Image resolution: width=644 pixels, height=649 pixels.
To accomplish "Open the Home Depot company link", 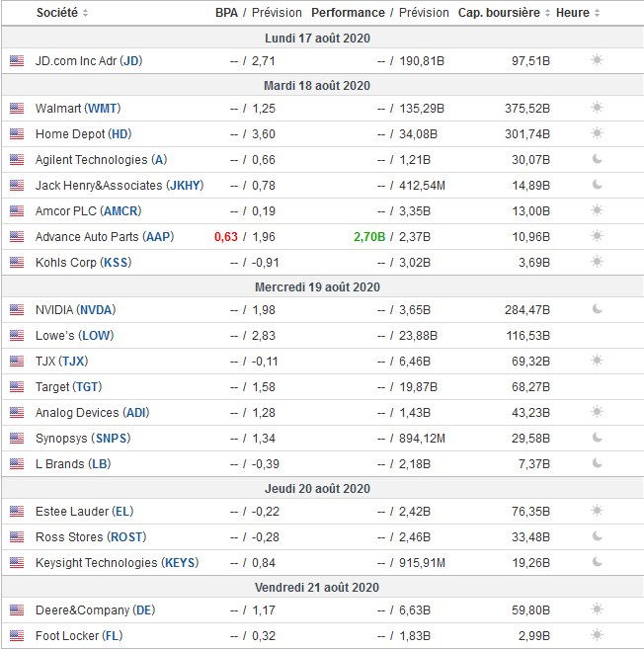I will coord(70,133).
